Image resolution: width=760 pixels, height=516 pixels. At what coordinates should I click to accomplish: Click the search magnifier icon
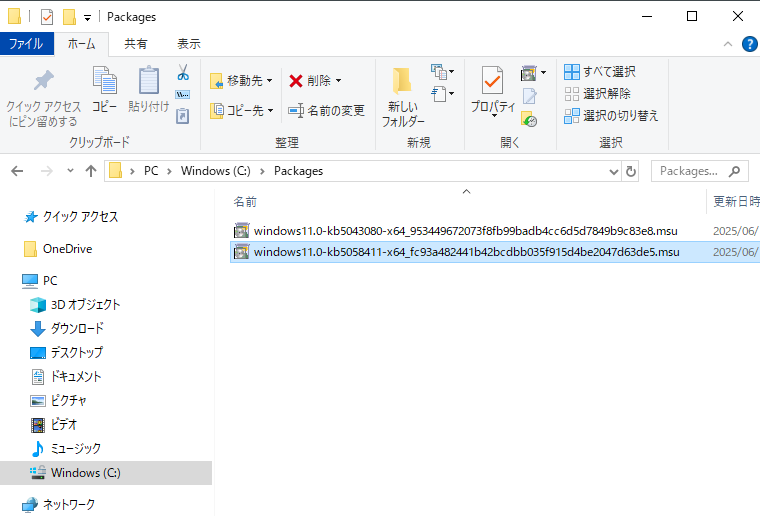[x=734, y=171]
